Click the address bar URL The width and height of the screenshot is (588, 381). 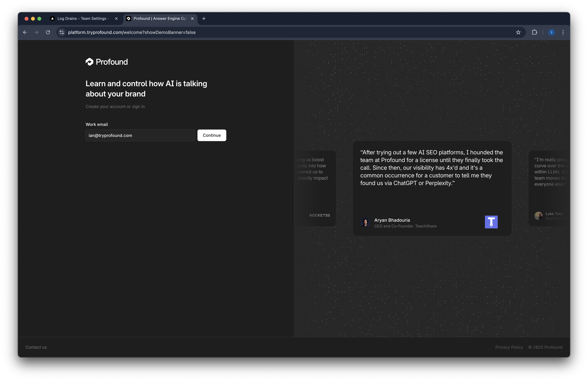click(132, 32)
